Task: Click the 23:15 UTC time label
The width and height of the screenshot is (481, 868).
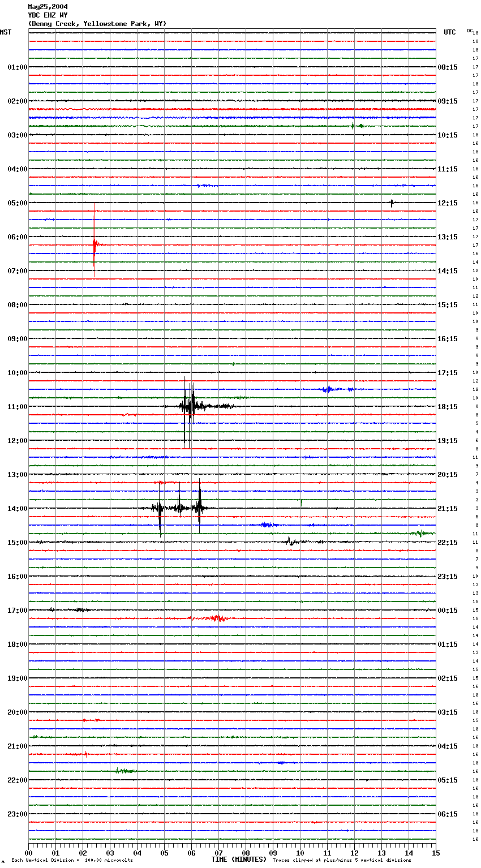Action: (x=448, y=577)
